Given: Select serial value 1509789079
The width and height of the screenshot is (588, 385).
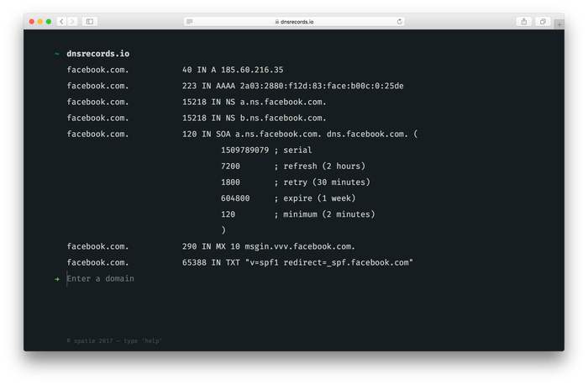Looking at the screenshot, I should click(245, 150).
